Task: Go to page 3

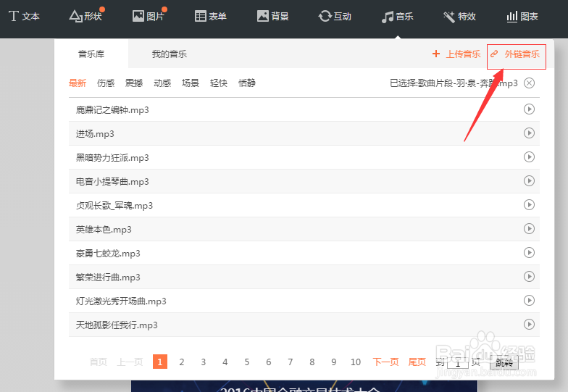Action: click(204, 362)
